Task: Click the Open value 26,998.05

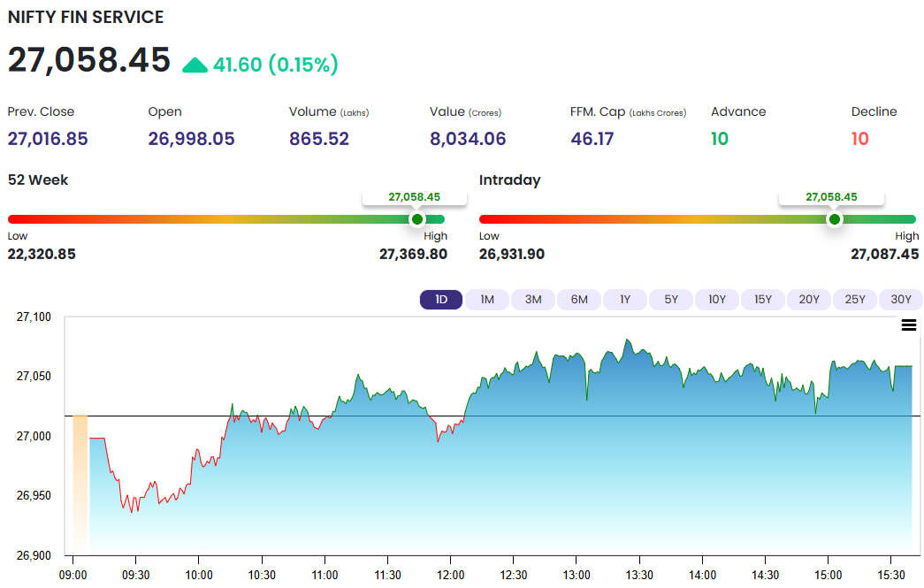Action: [x=192, y=139]
